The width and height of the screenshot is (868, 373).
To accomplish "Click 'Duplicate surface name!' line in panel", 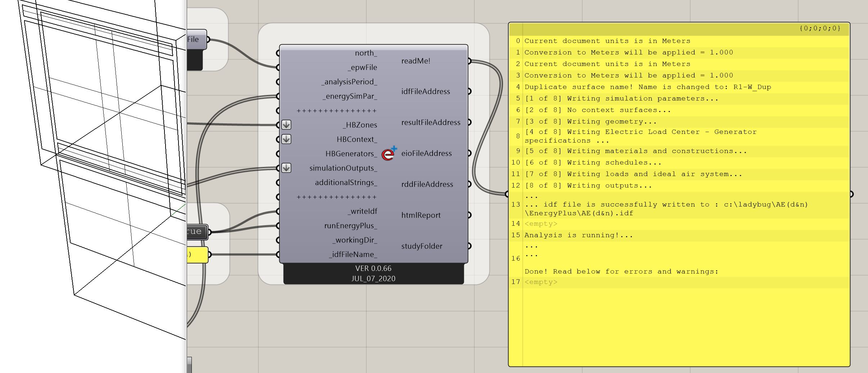I will pyautogui.click(x=647, y=87).
